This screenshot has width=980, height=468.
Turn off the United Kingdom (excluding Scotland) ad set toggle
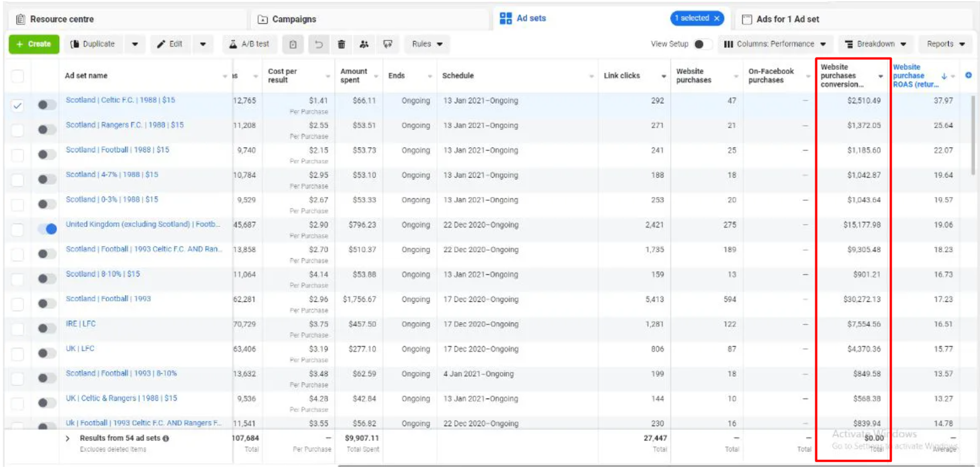tap(47, 229)
